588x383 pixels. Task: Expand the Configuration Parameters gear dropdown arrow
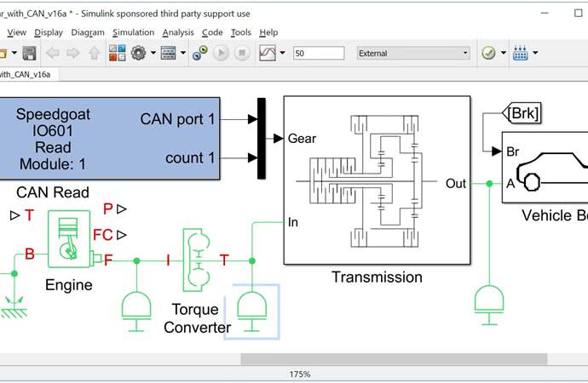tap(153, 53)
